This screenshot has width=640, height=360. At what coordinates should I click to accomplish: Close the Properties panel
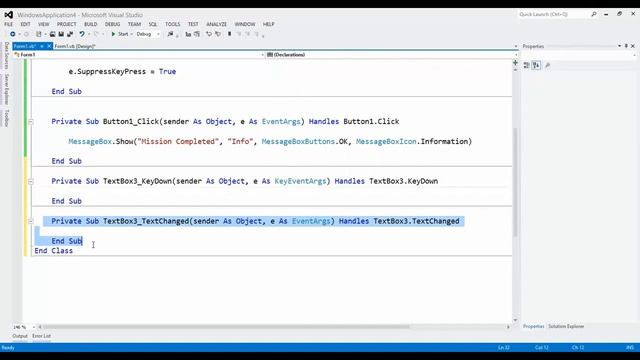click(x=633, y=46)
